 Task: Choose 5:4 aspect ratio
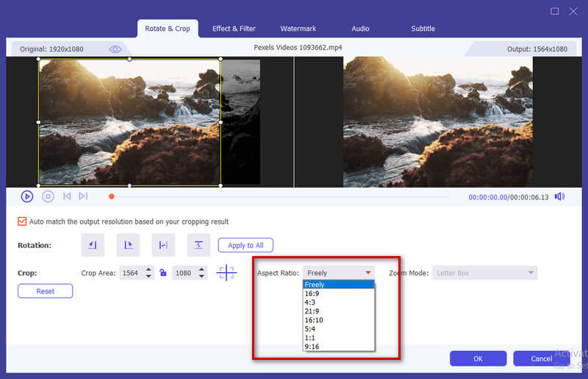coord(339,329)
